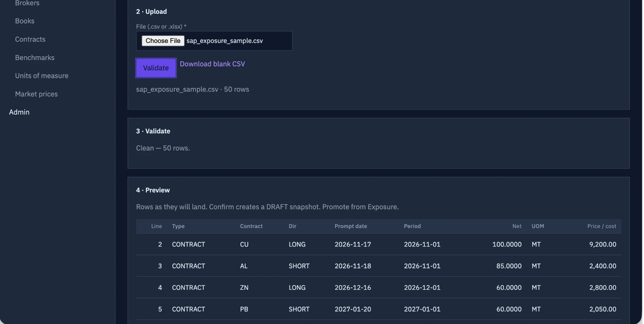644x324 pixels.
Task: Click the File (.csv or .xlsx) label
Action: point(161,26)
